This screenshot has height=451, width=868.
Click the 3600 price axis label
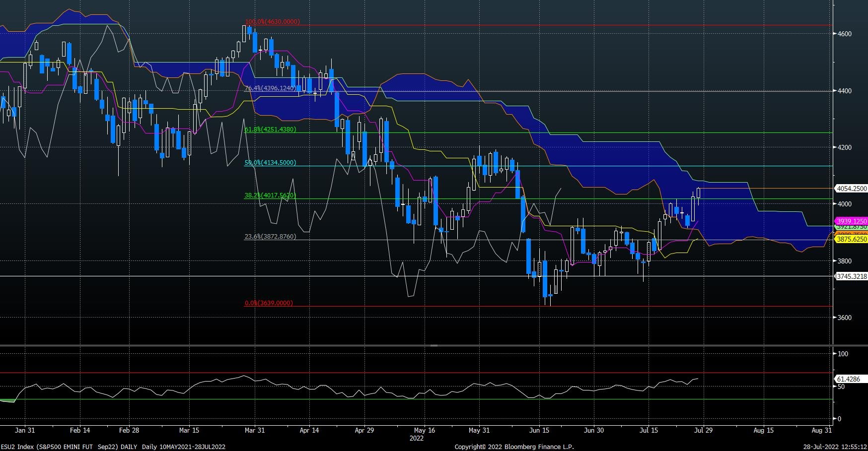[x=844, y=318]
